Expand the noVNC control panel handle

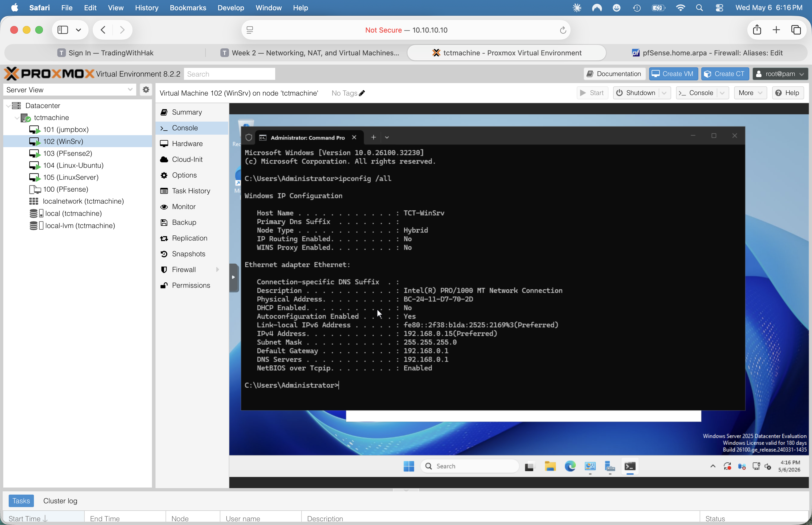pyautogui.click(x=233, y=277)
